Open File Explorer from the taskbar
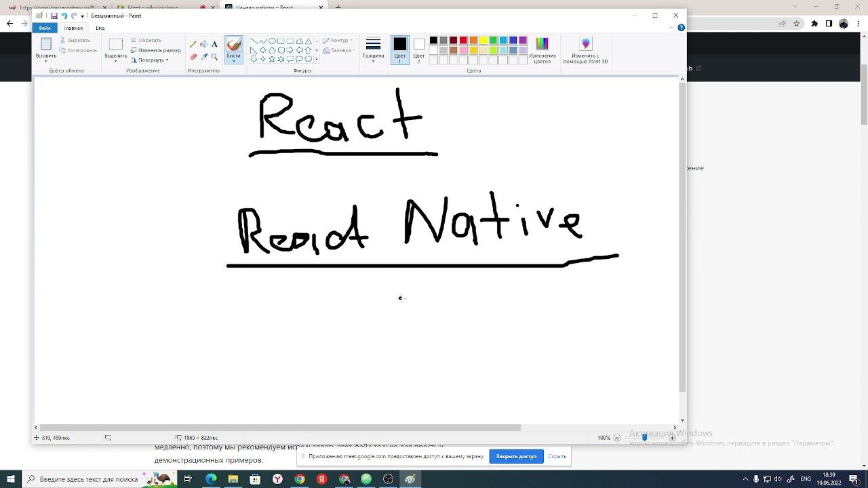The image size is (868, 488). tap(233, 479)
